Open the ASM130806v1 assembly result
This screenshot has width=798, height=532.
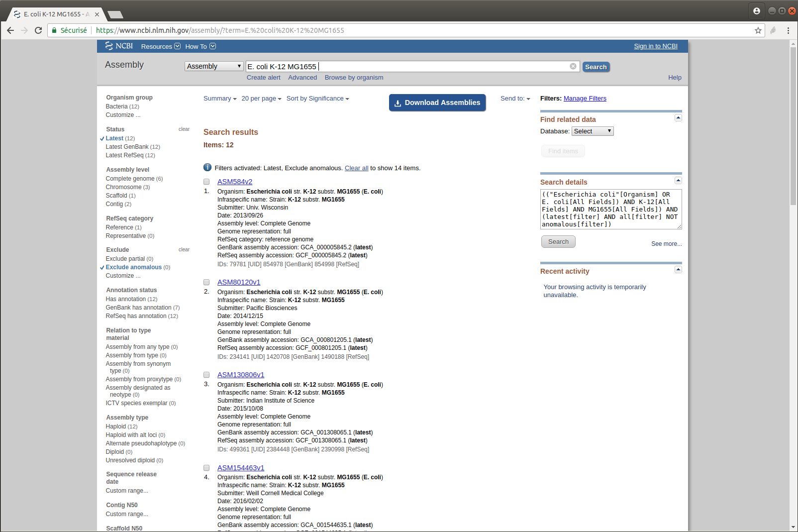[241, 375]
